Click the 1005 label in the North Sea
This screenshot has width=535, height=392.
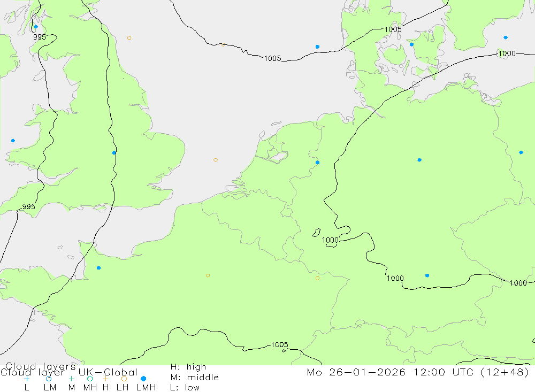tap(273, 58)
